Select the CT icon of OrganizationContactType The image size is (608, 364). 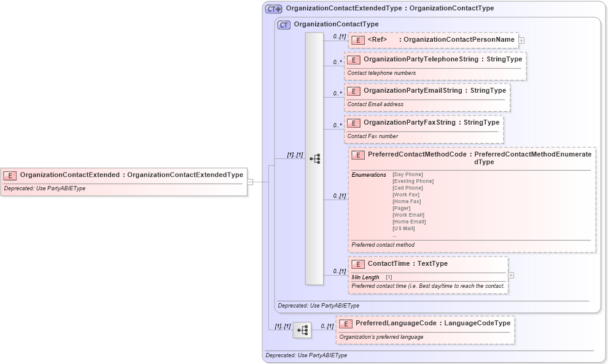tap(283, 25)
